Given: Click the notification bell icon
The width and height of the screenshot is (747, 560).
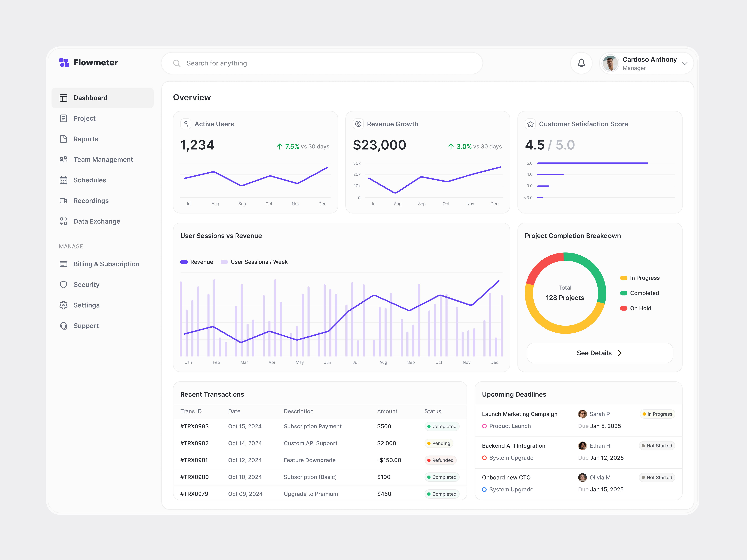Looking at the screenshot, I should (x=582, y=63).
